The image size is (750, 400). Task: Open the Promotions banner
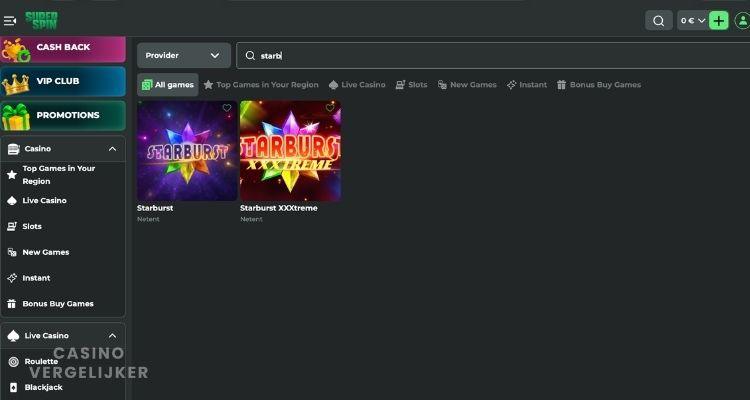tap(63, 115)
